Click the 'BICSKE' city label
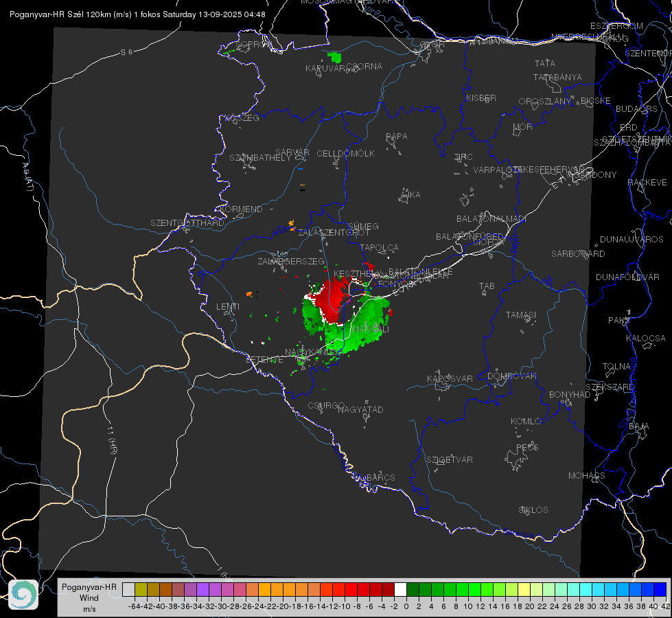This screenshot has width=672, height=618. [596, 101]
